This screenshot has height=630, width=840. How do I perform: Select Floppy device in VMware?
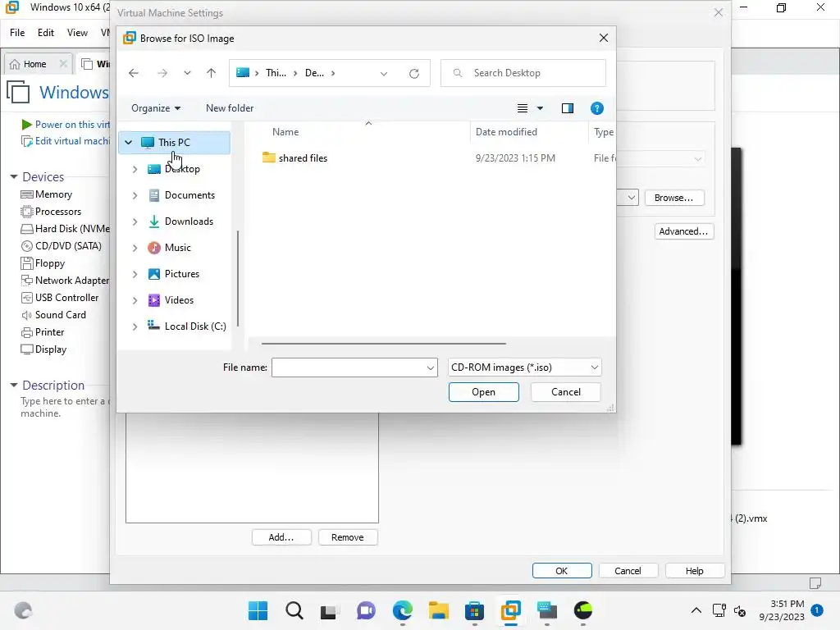tap(43, 263)
